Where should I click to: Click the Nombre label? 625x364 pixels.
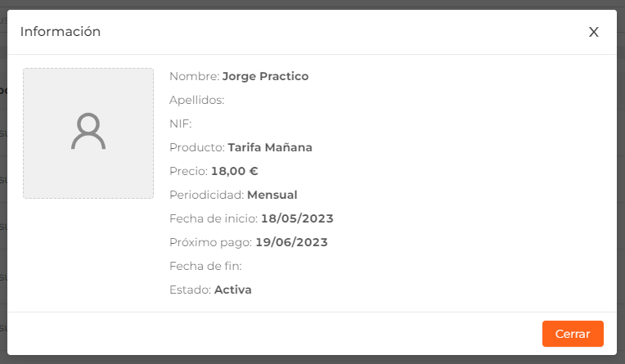coord(195,76)
